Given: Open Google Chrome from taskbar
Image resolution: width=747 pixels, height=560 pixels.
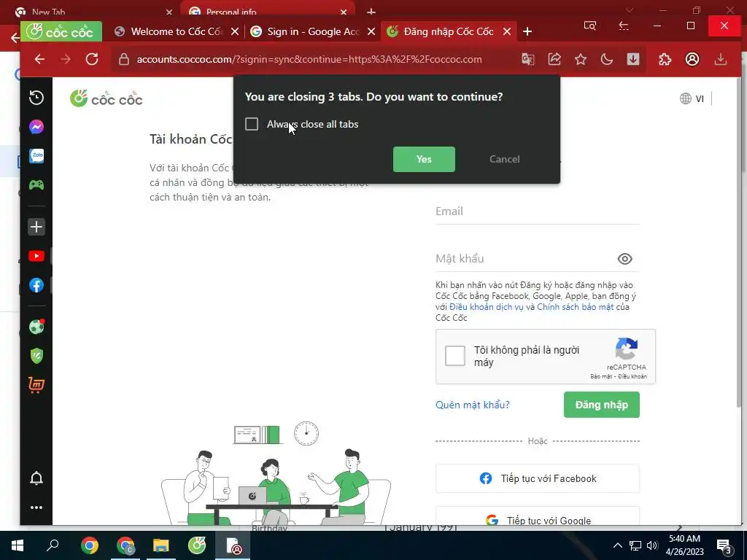Looking at the screenshot, I should (90, 545).
